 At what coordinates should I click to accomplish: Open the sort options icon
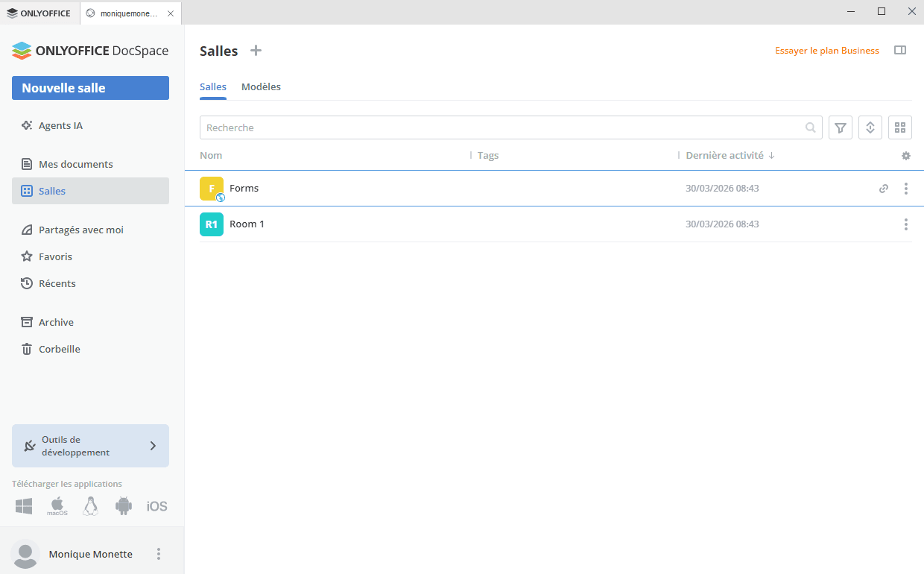click(x=870, y=127)
